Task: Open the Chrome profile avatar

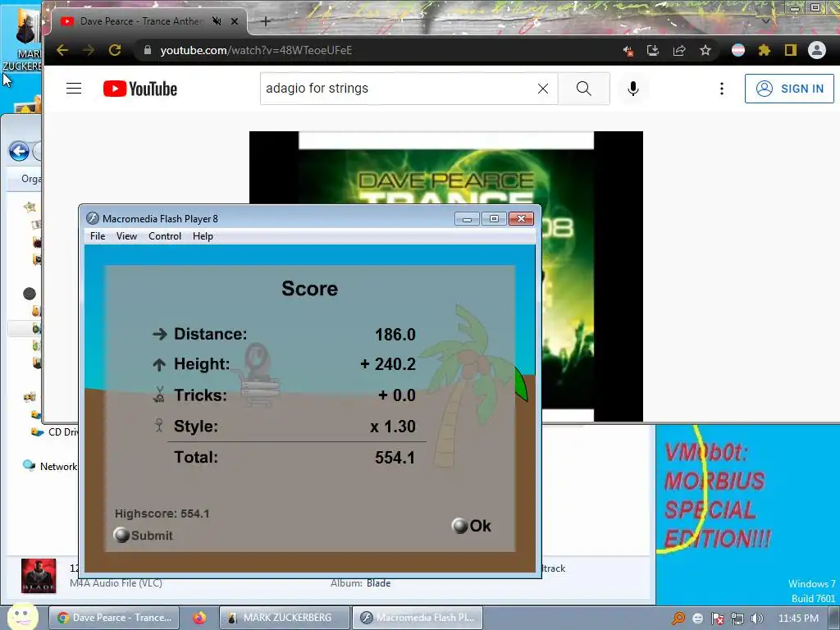Action: tap(816, 50)
